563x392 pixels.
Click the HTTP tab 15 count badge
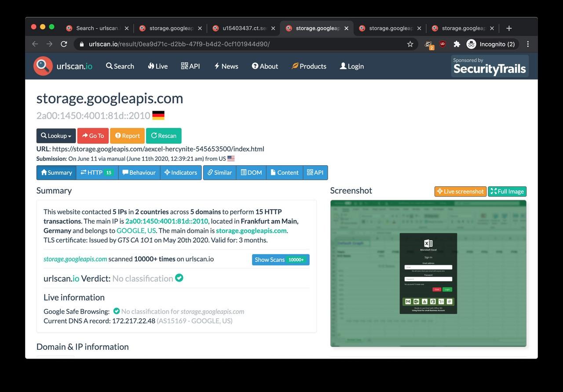(x=109, y=173)
